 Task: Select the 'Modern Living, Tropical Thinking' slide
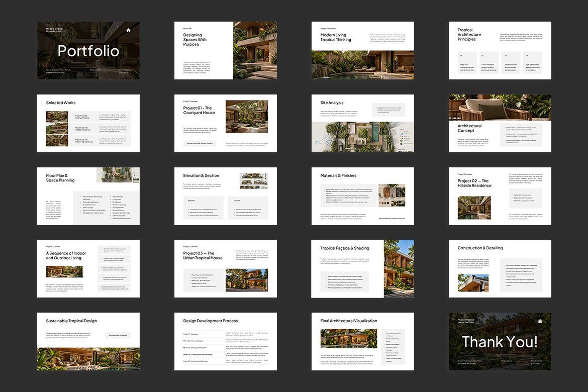(x=363, y=50)
